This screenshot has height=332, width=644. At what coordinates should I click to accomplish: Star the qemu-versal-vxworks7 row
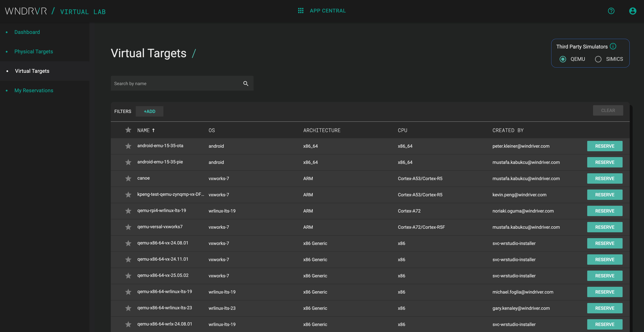click(128, 227)
